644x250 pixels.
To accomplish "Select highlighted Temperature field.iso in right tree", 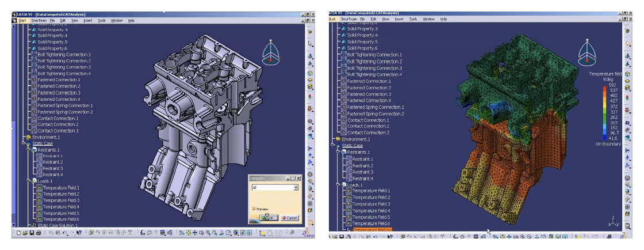I will pos(373,230).
